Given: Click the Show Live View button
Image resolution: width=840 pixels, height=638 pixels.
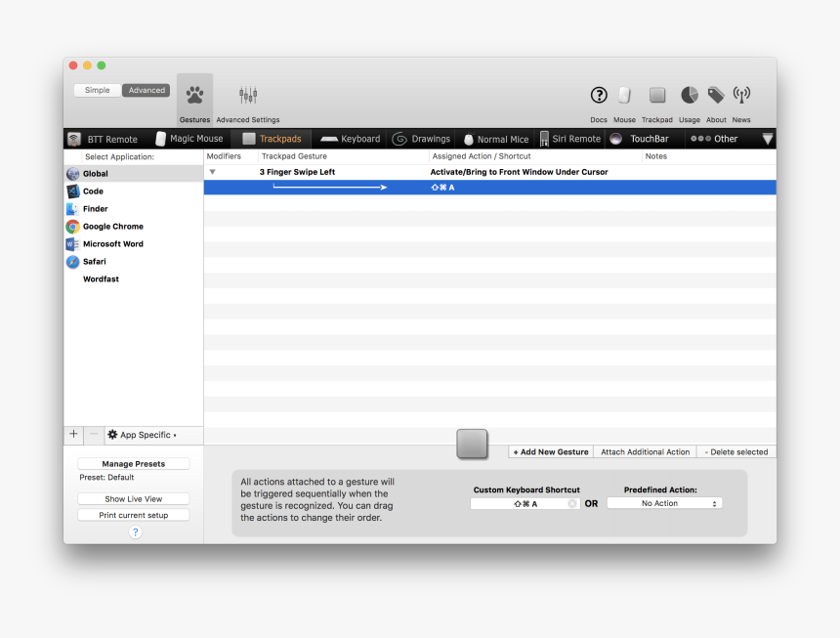Looking at the screenshot, I should 134,498.
